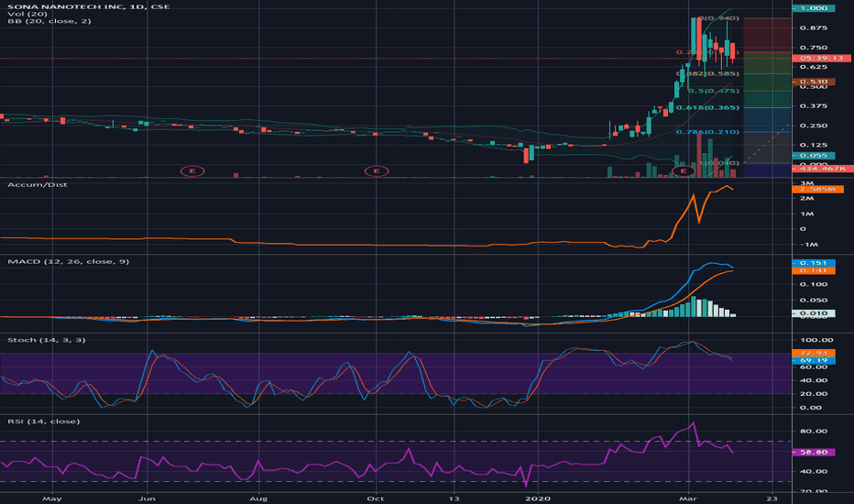Click the 0.250 price axis tick
This screenshot has height=504, width=854.
click(x=813, y=126)
